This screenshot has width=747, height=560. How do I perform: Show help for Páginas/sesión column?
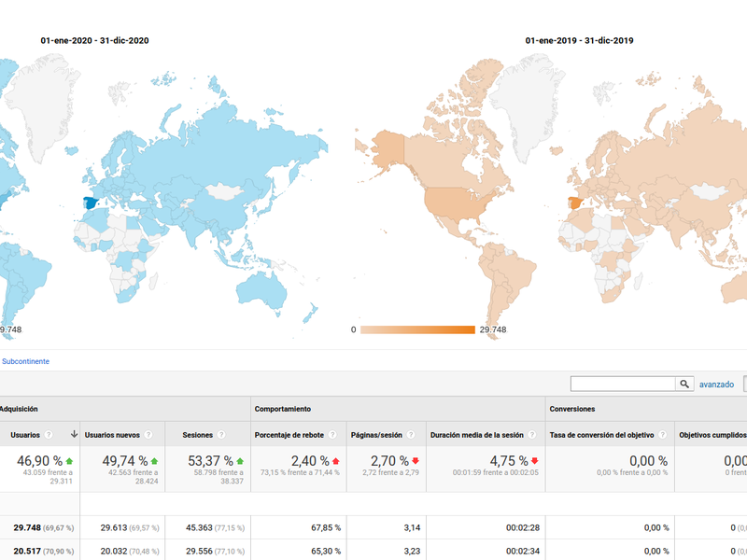[x=411, y=435]
